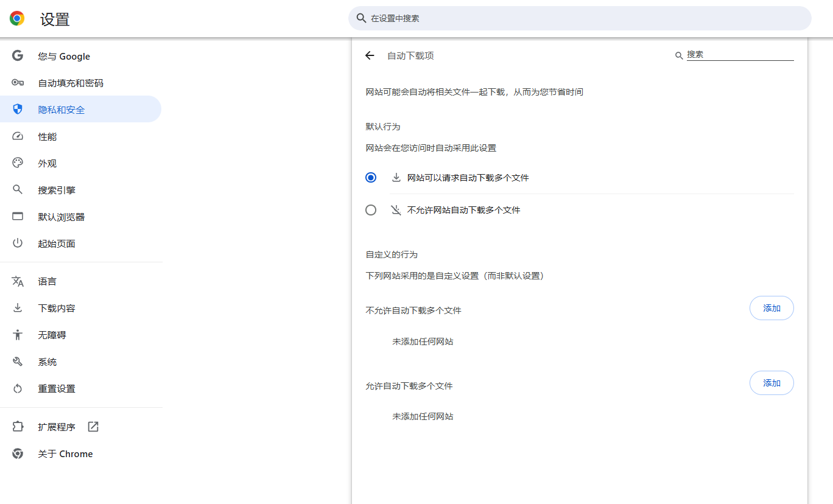Focus the 在设置中搜索 search box
Screen dimensions: 833x504
(x=580, y=18)
